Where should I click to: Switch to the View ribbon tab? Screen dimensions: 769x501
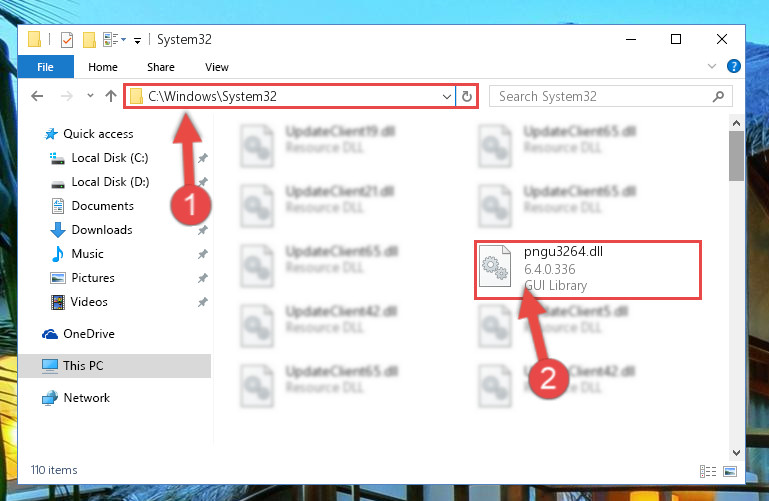coord(217,67)
